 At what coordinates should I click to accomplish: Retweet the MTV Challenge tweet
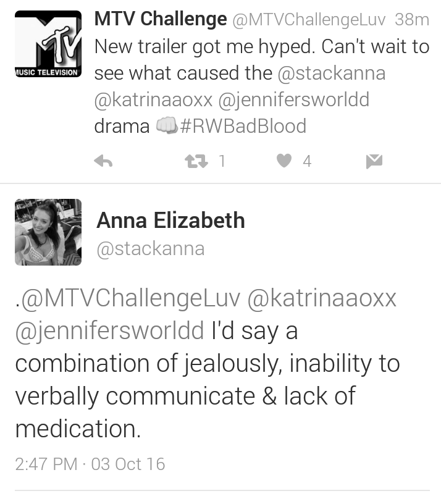point(196,161)
